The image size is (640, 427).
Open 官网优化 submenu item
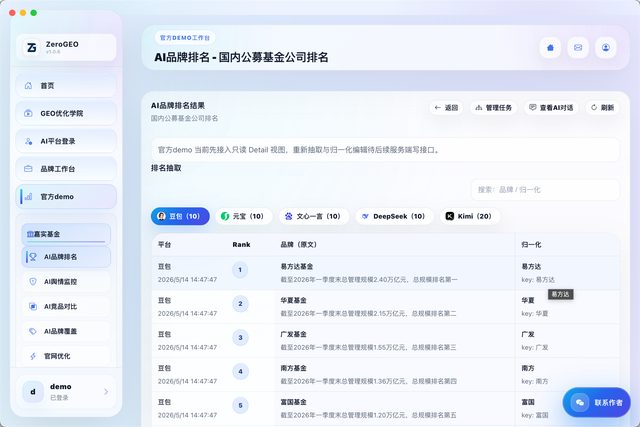click(x=66, y=356)
